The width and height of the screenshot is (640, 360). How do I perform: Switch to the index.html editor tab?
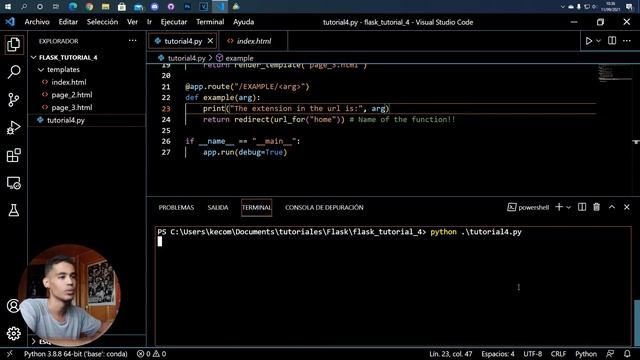(253, 41)
